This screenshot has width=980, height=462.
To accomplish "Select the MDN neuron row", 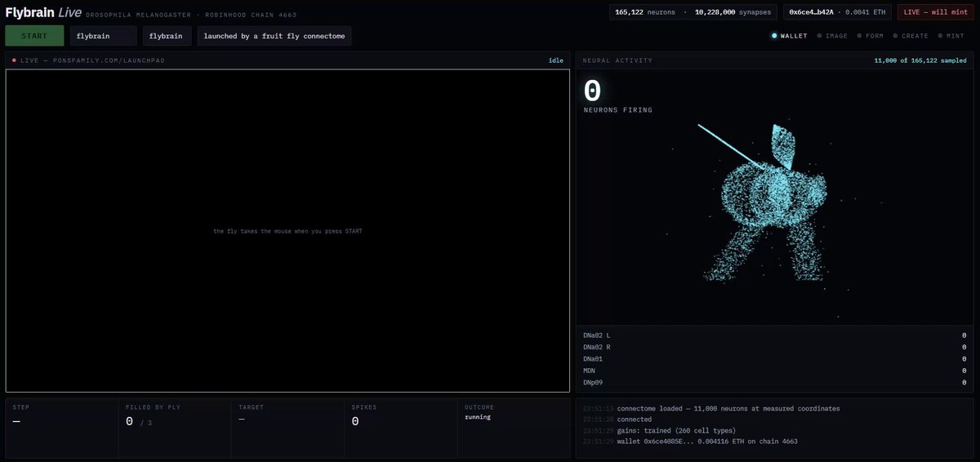I will [x=775, y=371].
